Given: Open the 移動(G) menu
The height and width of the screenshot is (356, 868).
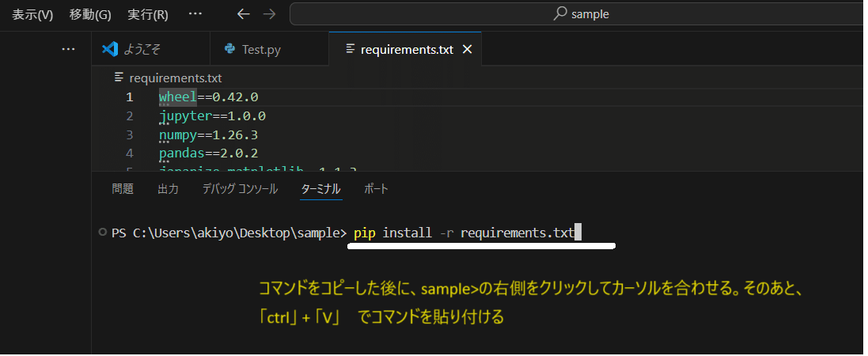Looking at the screenshot, I should click(90, 14).
